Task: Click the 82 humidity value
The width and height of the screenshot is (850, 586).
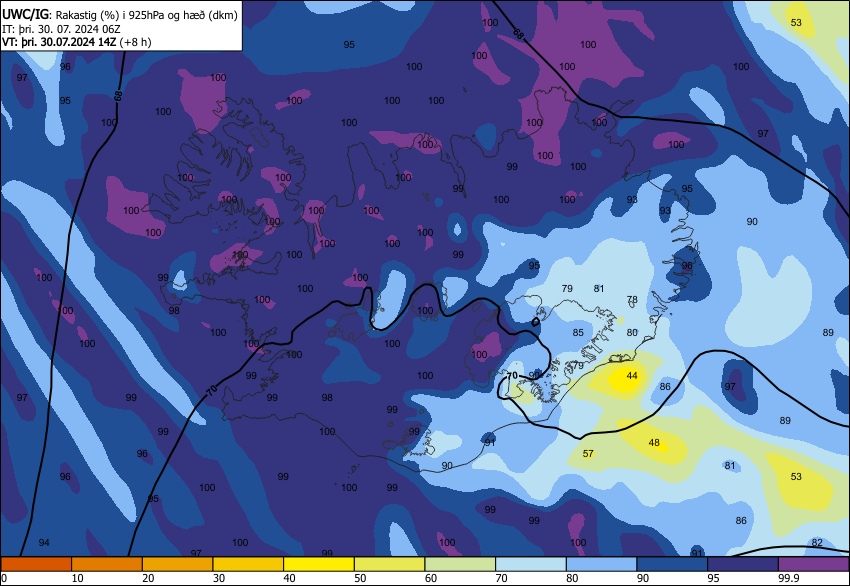Action: pyautogui.click(x=817, y=542)
